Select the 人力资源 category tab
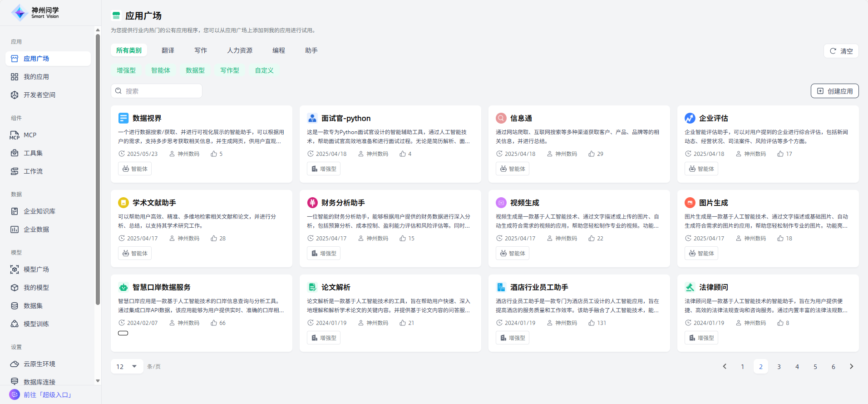 click(240, 50)
